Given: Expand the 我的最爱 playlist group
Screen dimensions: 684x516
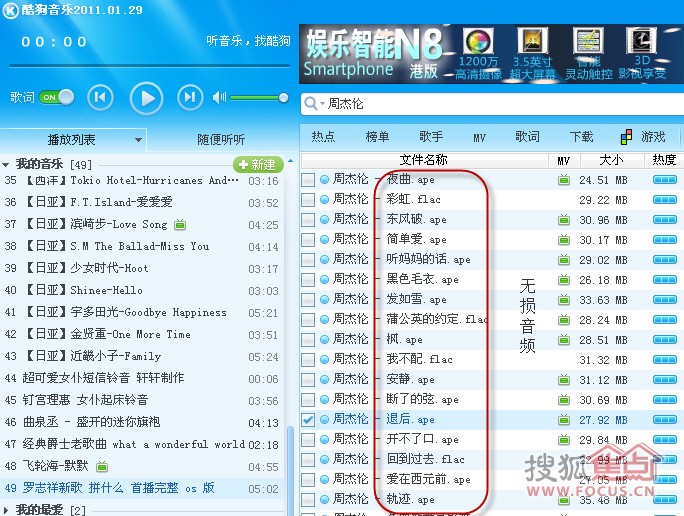Looking at the screenshot, I should [6, 509].
